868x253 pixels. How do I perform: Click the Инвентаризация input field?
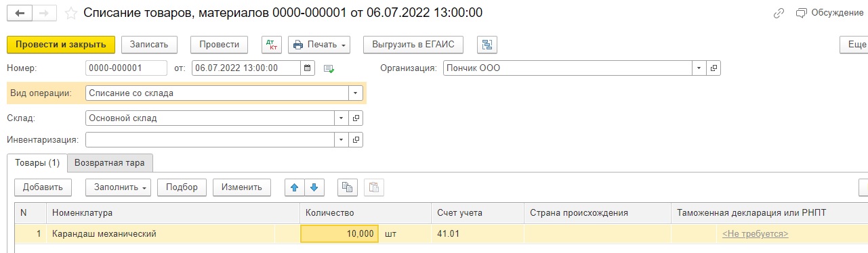click(x=211, y=140)
